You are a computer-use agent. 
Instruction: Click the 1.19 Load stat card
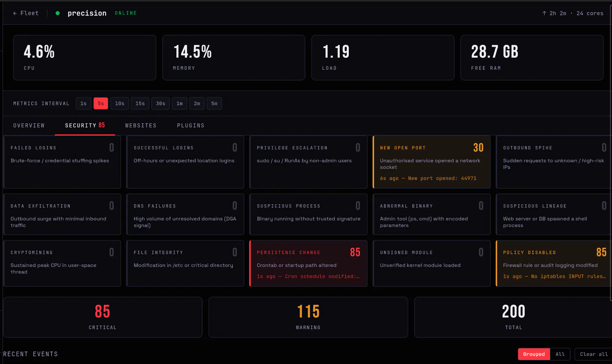(383, 58)
